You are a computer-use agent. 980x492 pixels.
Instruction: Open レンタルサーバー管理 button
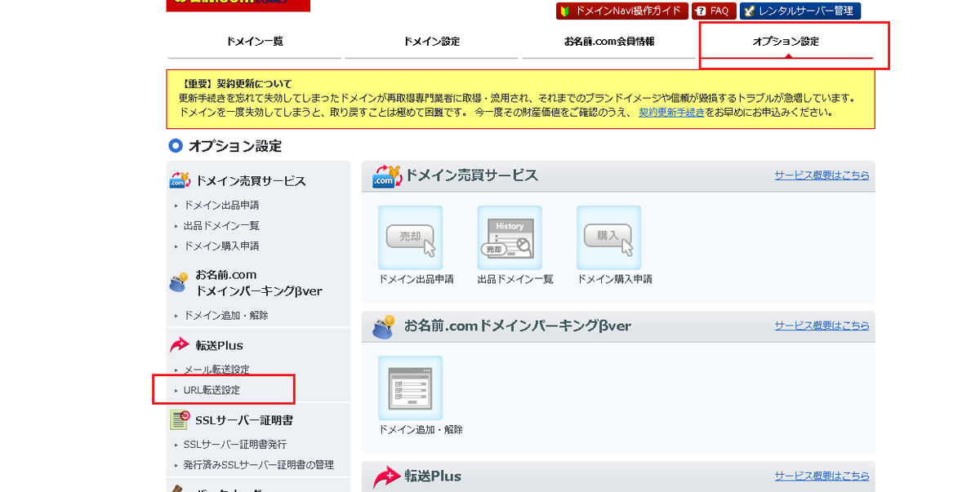(x=800, y=11)
